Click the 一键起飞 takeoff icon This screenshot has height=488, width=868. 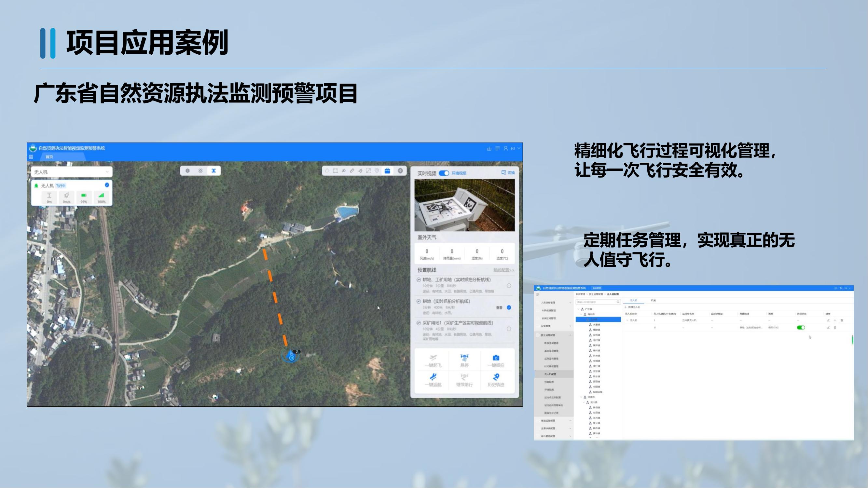point(433,358)
